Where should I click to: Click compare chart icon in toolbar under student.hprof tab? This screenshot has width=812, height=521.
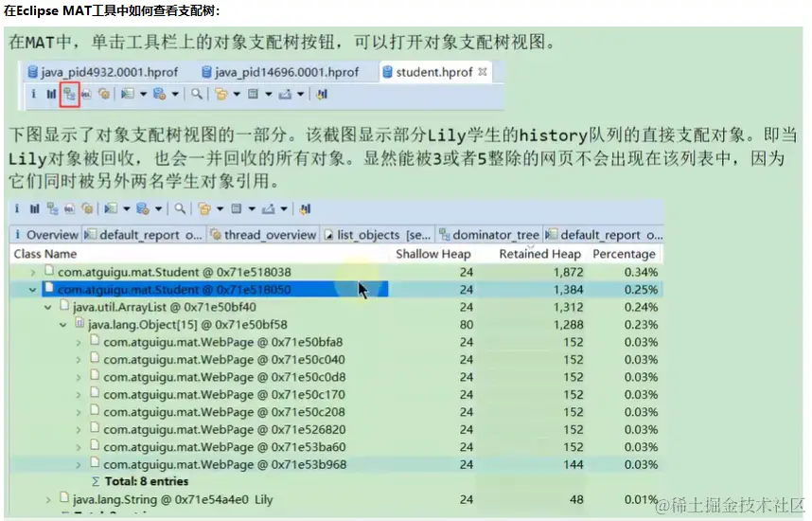(322, 95)
